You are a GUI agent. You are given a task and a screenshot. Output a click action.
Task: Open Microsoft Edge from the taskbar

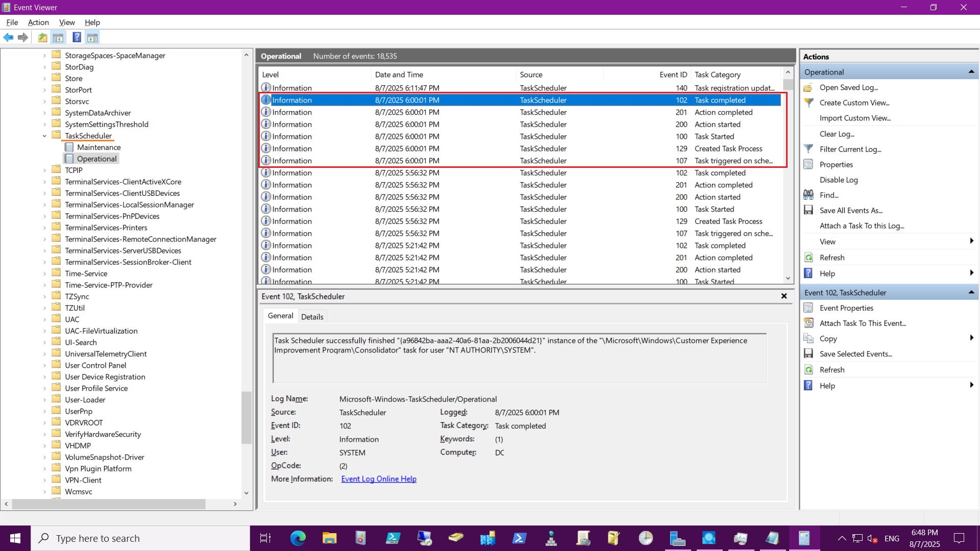click(298, 538)
